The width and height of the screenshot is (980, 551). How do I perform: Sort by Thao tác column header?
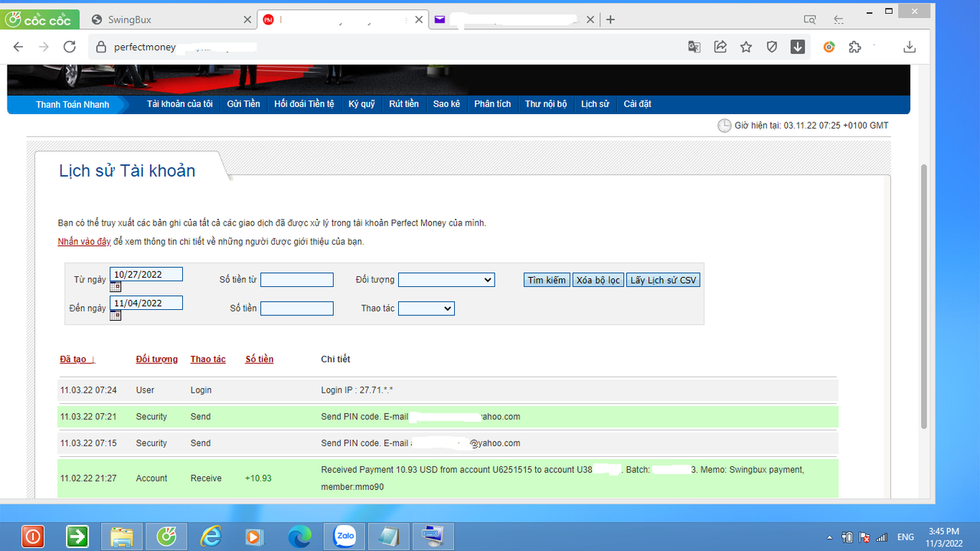coord(208,359)
